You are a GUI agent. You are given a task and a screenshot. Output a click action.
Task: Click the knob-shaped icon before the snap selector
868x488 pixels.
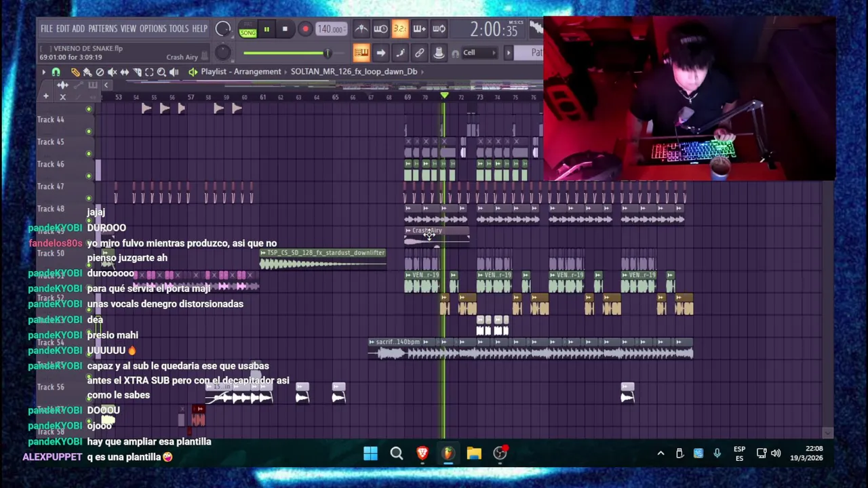pyautogui.click(x=439, y=53)
